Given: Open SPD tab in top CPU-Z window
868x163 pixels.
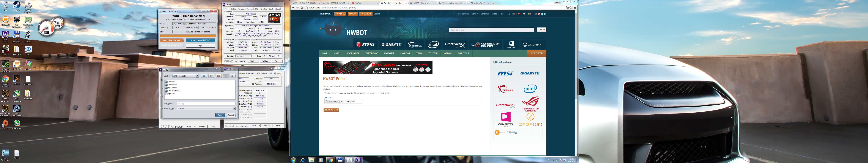Looking at the screenshot, I should point(257,9).
